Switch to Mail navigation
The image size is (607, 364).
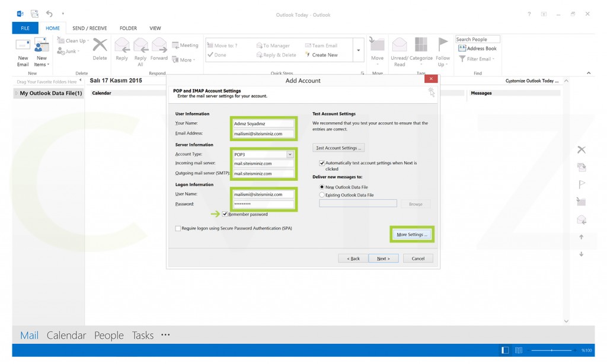30,336
